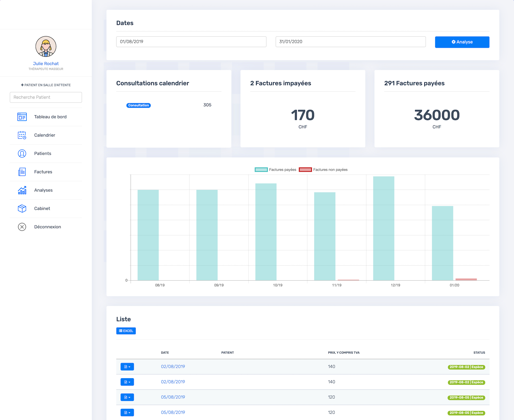
Task: Click the start date field 01/08/2019
Action: coord(191,42)
